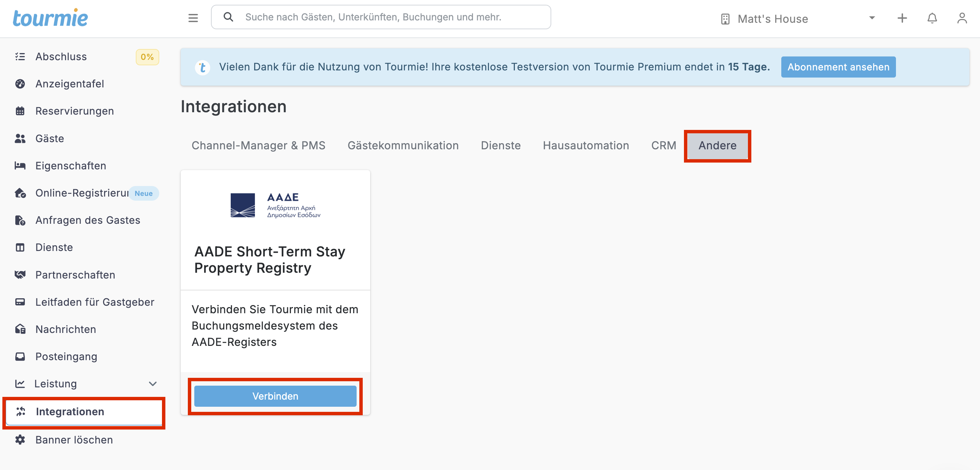Viewport: 980px width, 470px height.
Task: Open Banner löschen from the sidebar
Action: tap(74, 440)
